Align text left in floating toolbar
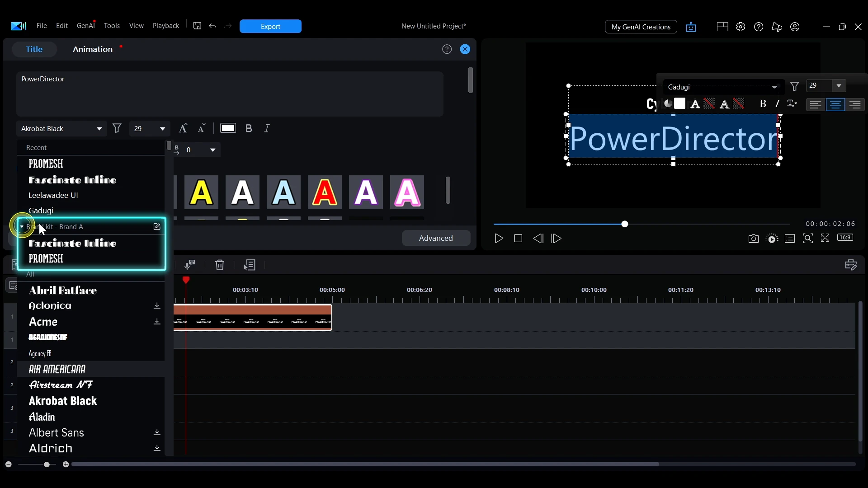 [x=816, y=105]
